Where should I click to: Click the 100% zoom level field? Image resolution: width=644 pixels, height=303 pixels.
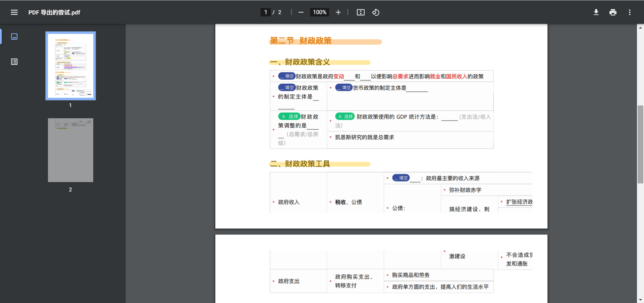coord(319,12)
